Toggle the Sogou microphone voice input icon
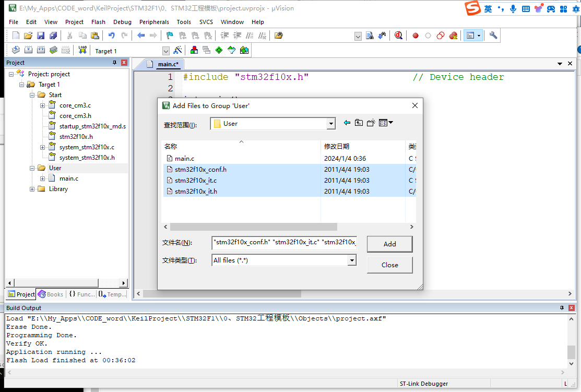The image size is (581, 392). pos(513,9)
